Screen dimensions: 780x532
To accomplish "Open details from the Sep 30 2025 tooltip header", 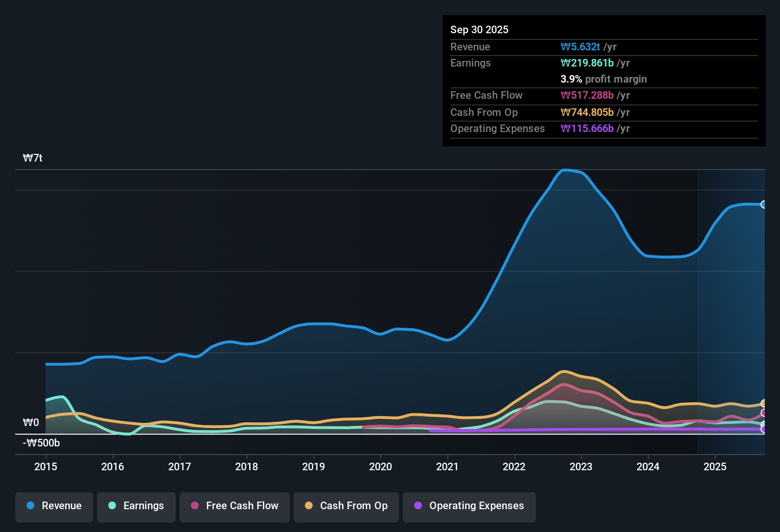I will 479,29.
